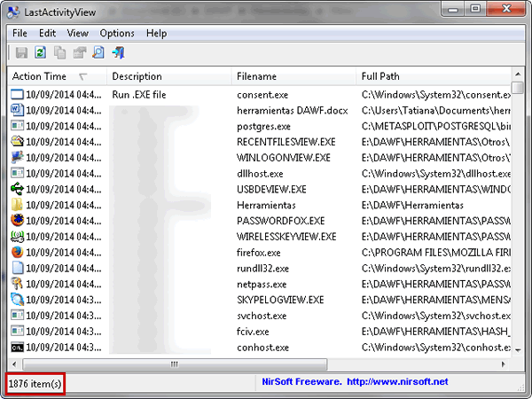Click the fciv.exe row icon

tap(17, 331)
